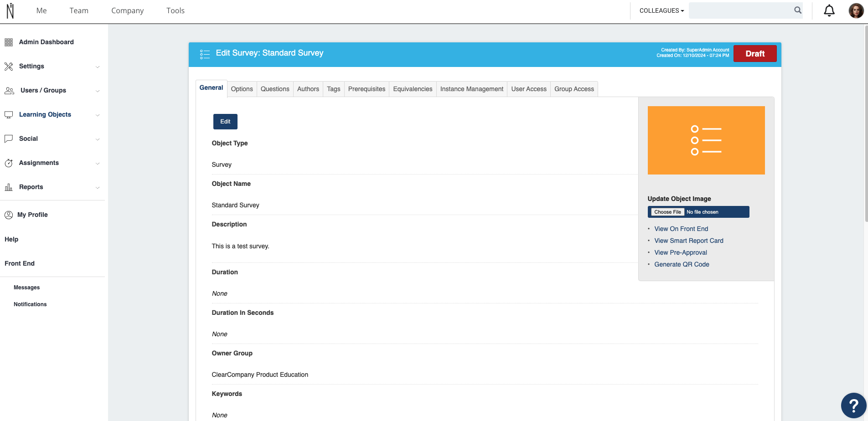This screenshot has height=421, width=868.
Task: Open the notifications bell
Action: (x=829, y=10)
